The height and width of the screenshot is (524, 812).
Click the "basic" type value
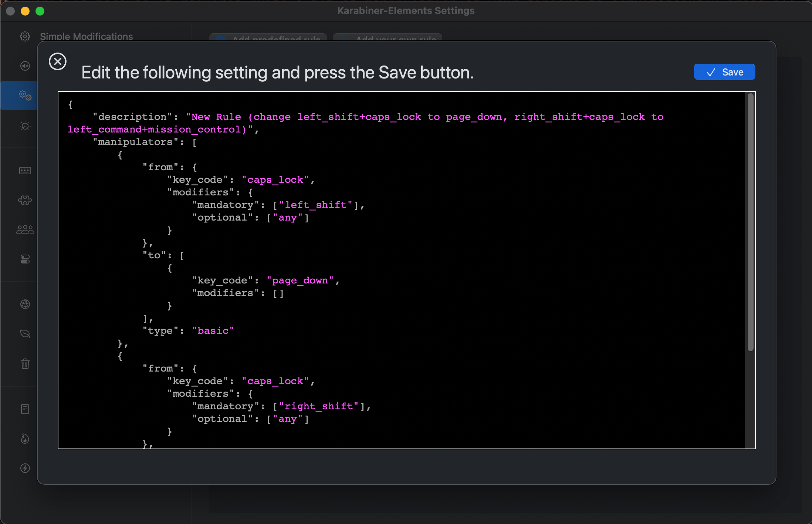tap(213, 331)
